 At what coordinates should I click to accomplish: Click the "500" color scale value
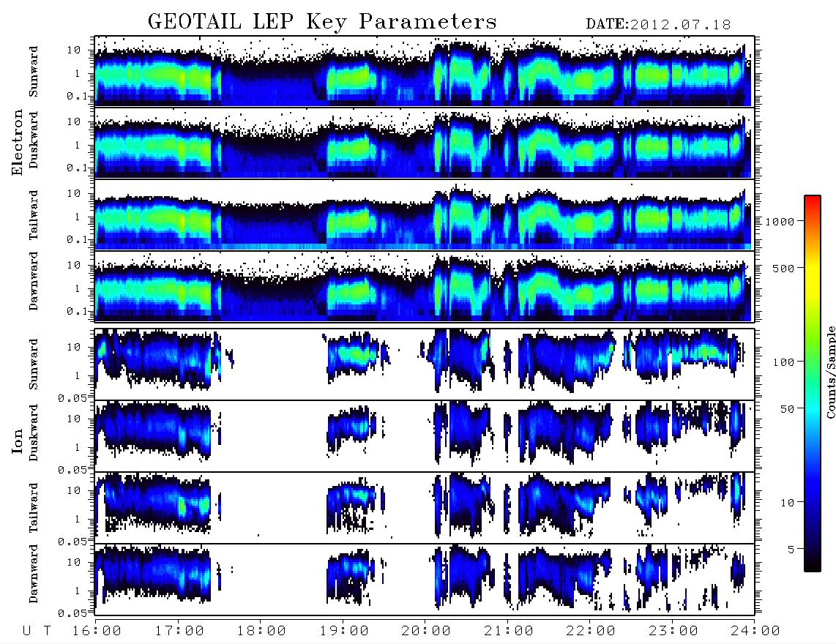[x=783, y=268]
